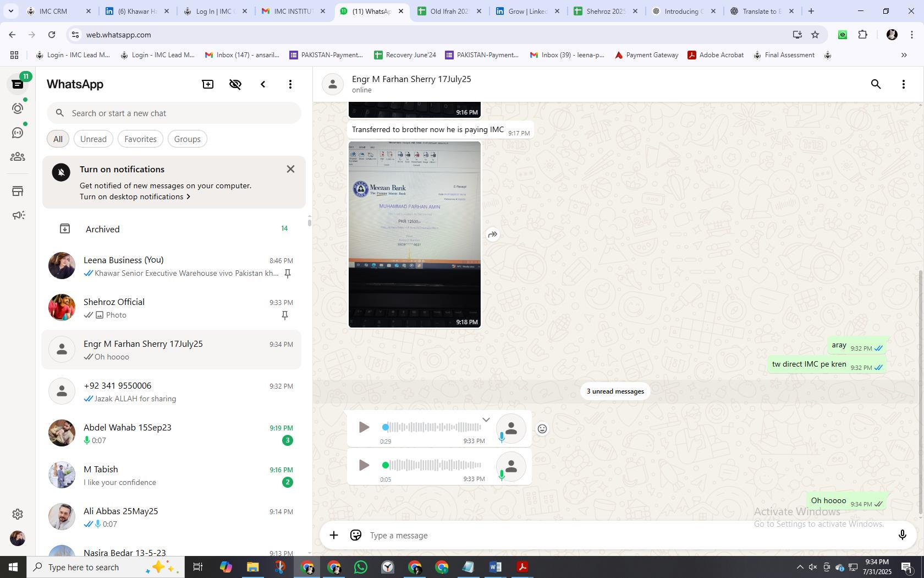Open File Explorer in taskbar
The height and width of the screenshot is (578, 924).
tap(252, 567)
